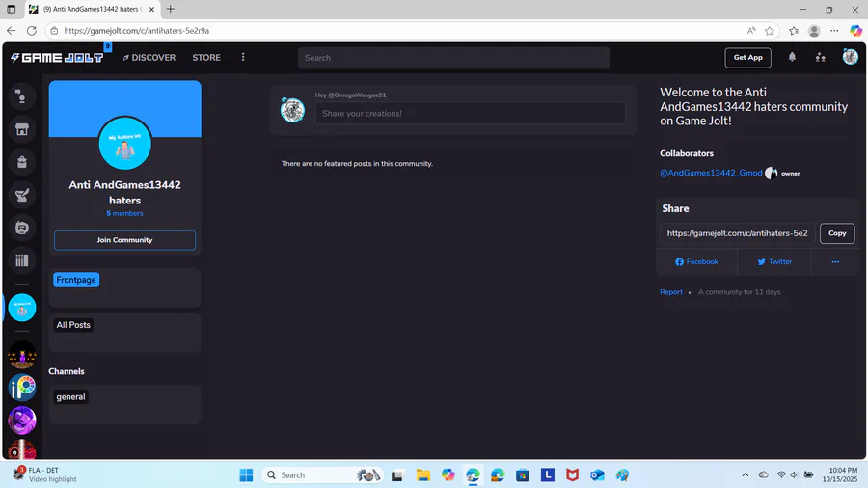Add page to favorites star

coord(770,31)
